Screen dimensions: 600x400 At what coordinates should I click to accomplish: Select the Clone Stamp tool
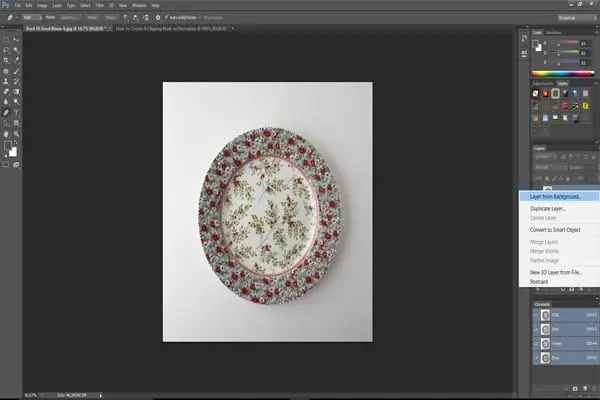6,82
